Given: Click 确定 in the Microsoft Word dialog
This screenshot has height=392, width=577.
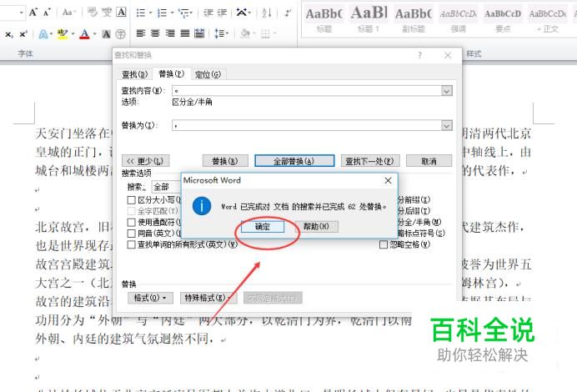Looking at the screenshot, I should 263,227.
